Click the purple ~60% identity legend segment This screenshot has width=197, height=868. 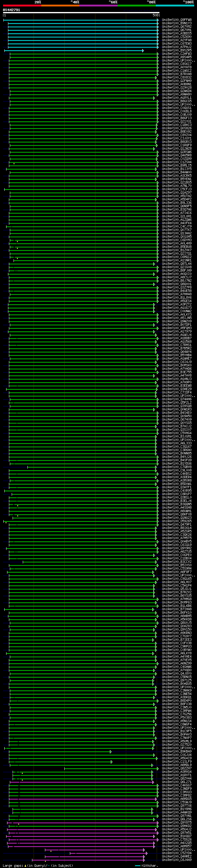[99, 6]
